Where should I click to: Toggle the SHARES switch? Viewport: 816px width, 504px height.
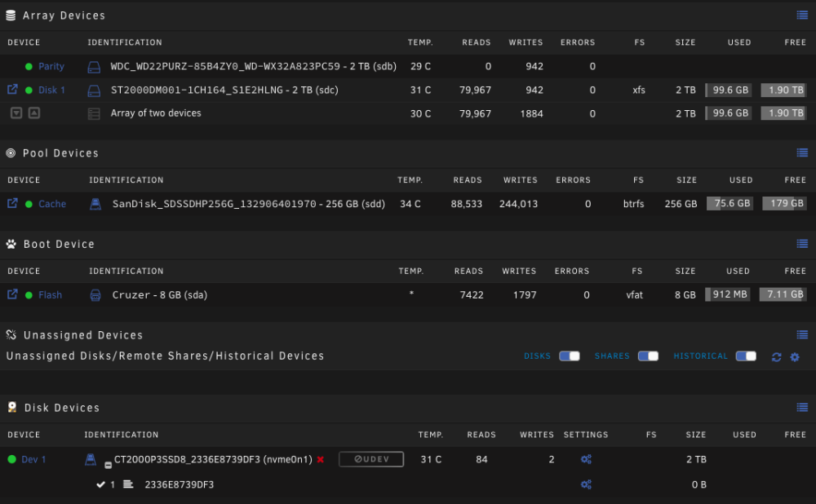(648, 356)
